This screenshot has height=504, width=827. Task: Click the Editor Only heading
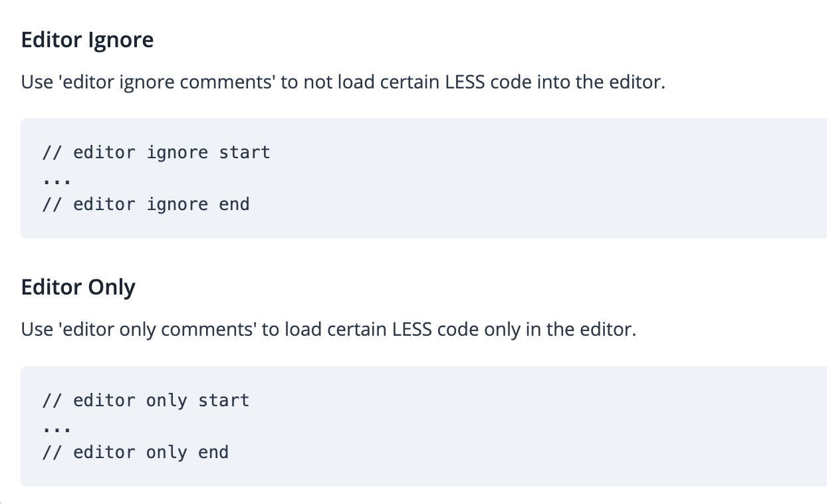pyautogui.click(x=78, y=288)
